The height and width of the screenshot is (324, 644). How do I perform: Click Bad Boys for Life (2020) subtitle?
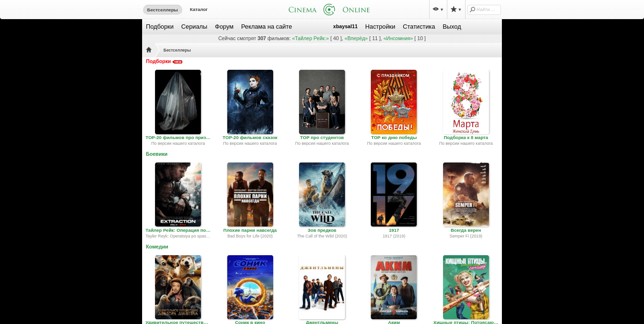pyautogui.click(x=250, y=236)
